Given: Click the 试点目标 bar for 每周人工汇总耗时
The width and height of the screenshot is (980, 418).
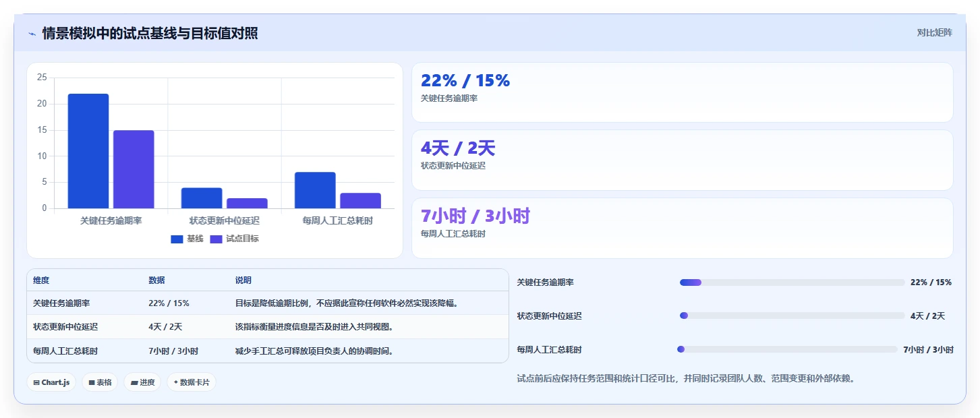Looking at the screenshot, I should (x=360, y=201).
